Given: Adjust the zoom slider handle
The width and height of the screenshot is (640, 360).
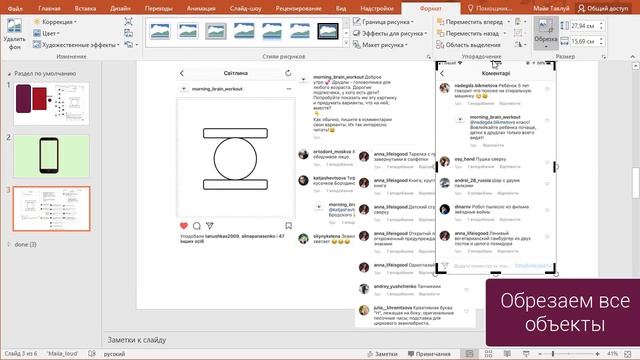Looking at the screenshot, I should [x=553, y=354].
